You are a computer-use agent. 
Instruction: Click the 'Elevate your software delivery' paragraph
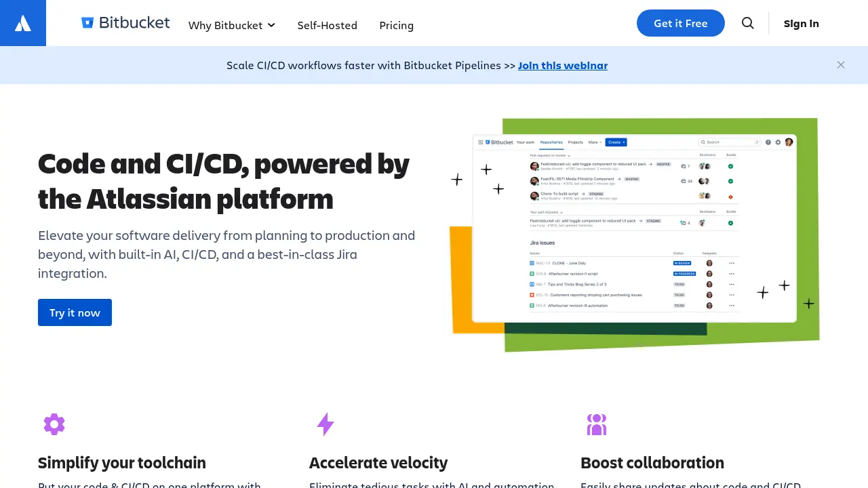[x=226, y=255]
